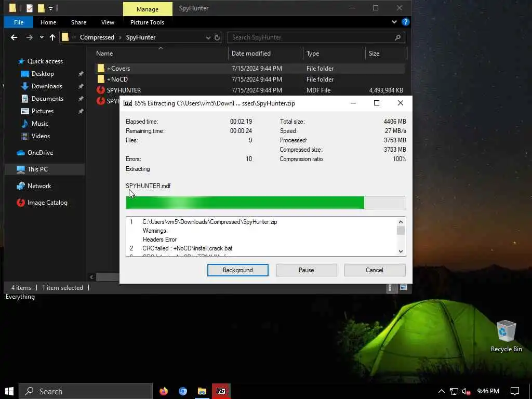Open Downloads in navigation pane
The image size is (532, 399).
coord(47,86)
